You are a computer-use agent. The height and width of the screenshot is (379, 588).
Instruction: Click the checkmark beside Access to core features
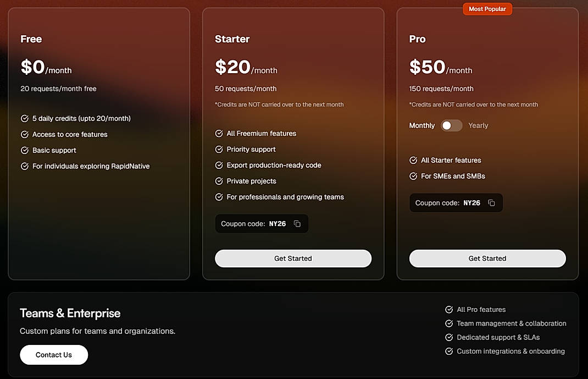tap(24, 134)
